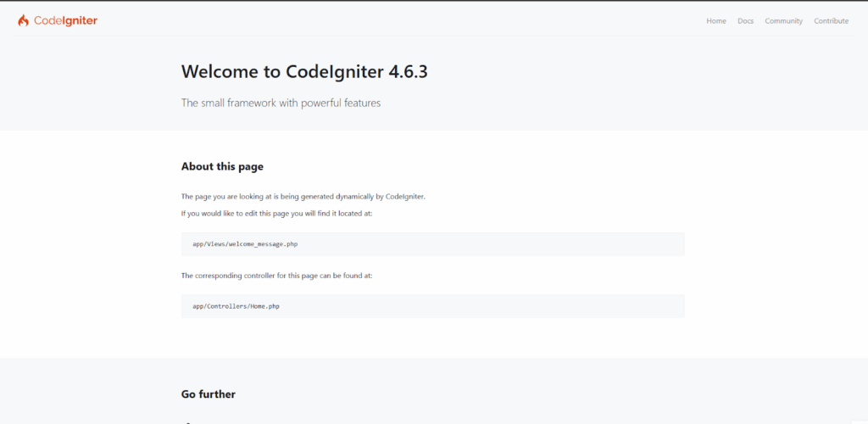Click empty right side of Home.php code box

[551, 306]
